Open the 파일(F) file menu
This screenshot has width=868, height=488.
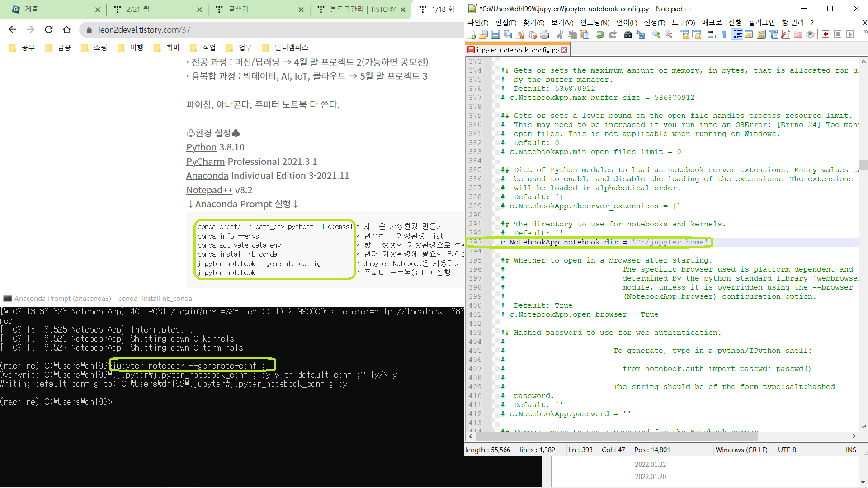coord(478,23)
